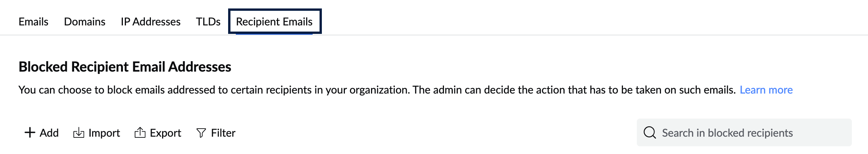868x154 pixels.
Task: Click the funnel Filter icon
Action: (201, 133)
